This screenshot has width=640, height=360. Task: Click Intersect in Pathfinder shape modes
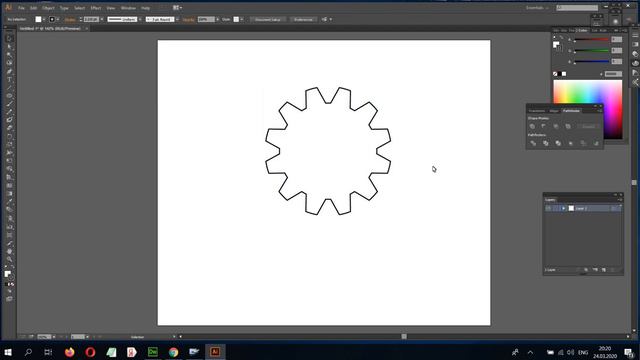point(556,127)
